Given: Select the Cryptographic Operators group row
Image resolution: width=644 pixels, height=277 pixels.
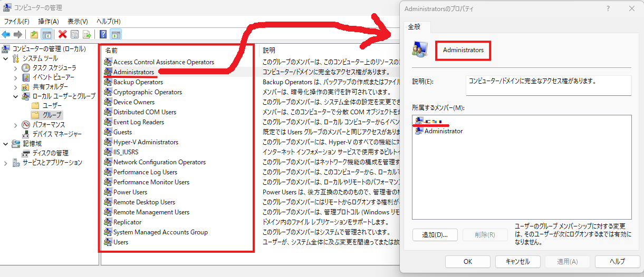Looking at the screenshot, I should tap(148, 92).
